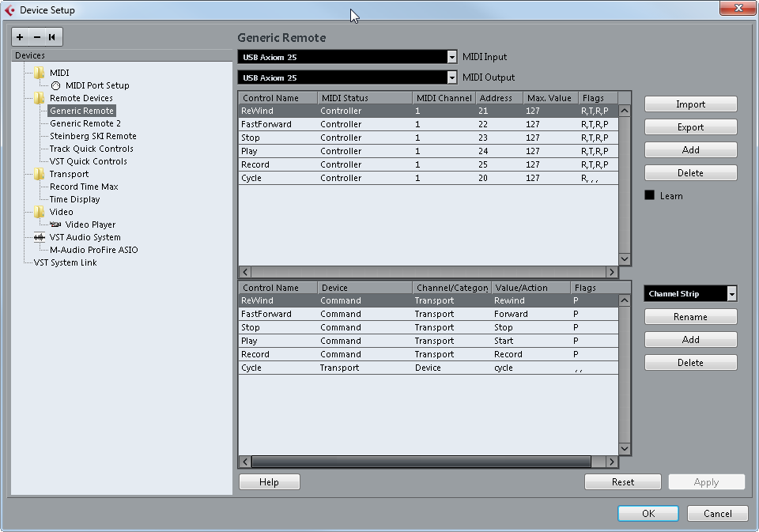Click the Video folder icon
The height and width of the screenshot is (532, 759).
pyautogui.click(x=40, y=212)
